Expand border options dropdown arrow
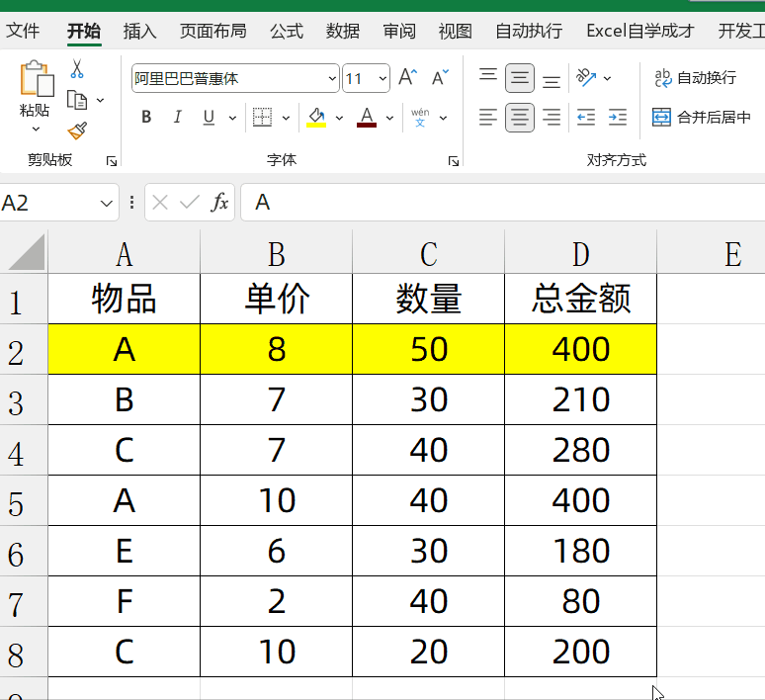Viewport: 765px width, 700px height. [x=286, y=118]
